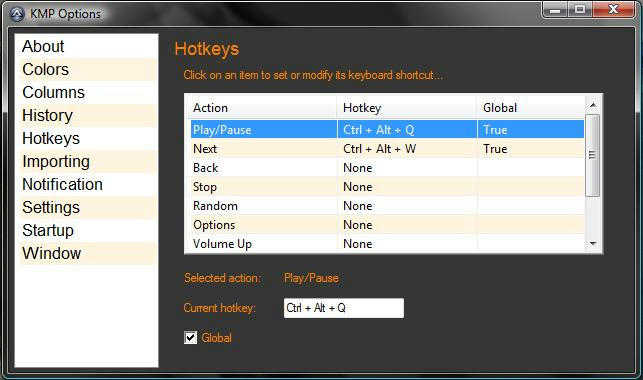
Task: Open the About options page
Action: [x=87, y=46]
